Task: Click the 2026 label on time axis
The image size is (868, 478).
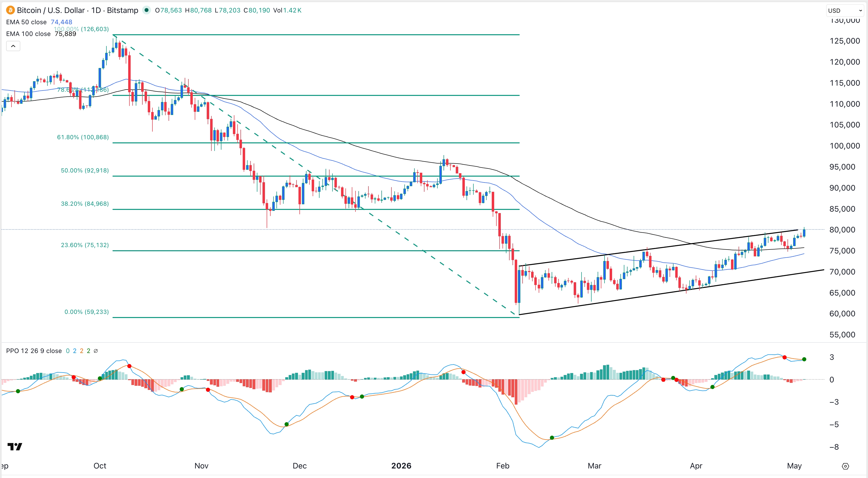Action: [401, 466]
